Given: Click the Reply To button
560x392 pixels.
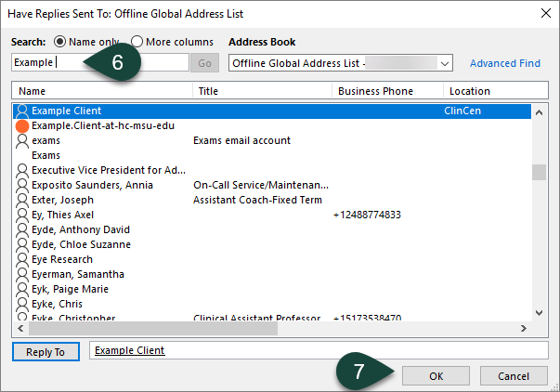Looking at the screenshot, I should [x=46, y=352].
